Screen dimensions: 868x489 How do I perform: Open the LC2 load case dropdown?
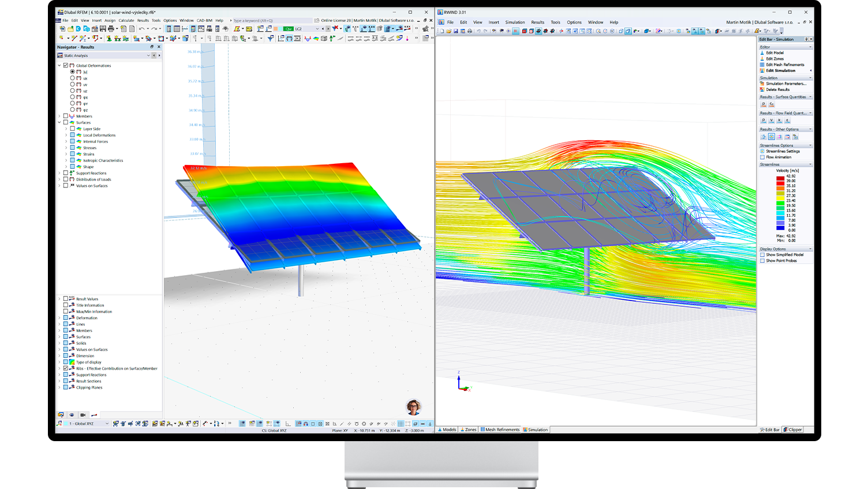[317, 29]
